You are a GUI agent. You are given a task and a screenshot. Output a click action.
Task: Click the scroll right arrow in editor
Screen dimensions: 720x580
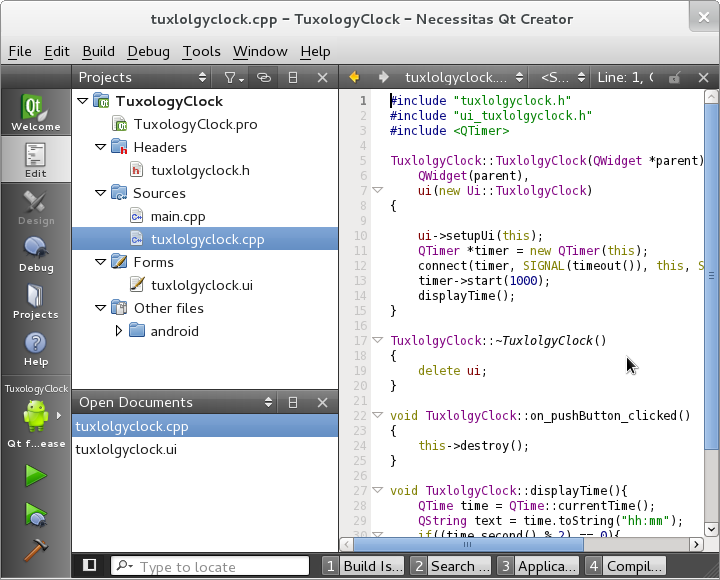tap(696, 545)
